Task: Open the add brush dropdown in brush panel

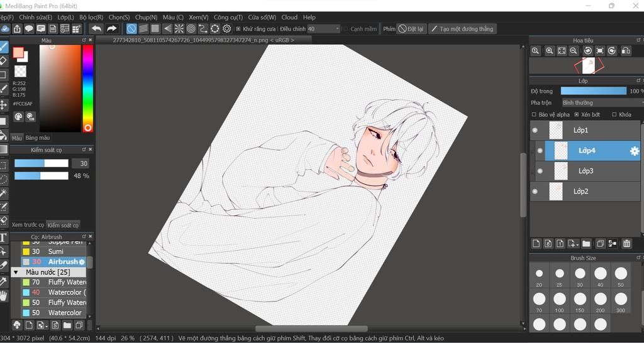Action: (47, 327)
